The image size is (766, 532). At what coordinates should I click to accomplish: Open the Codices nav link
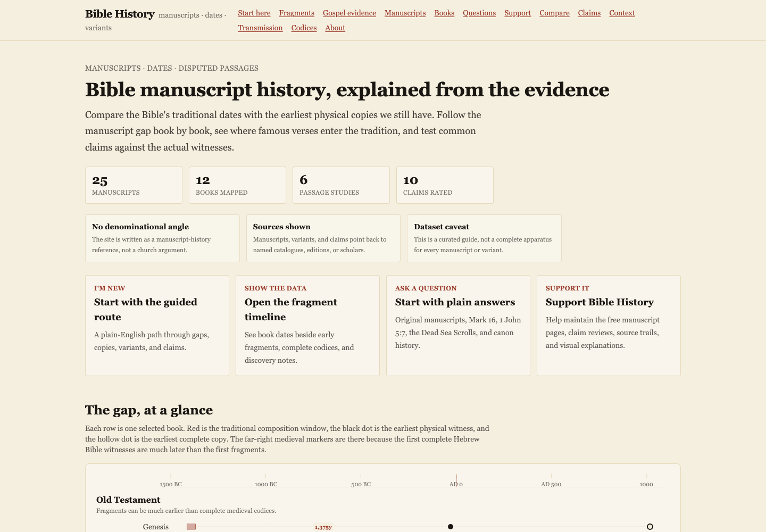coord(304,28)
